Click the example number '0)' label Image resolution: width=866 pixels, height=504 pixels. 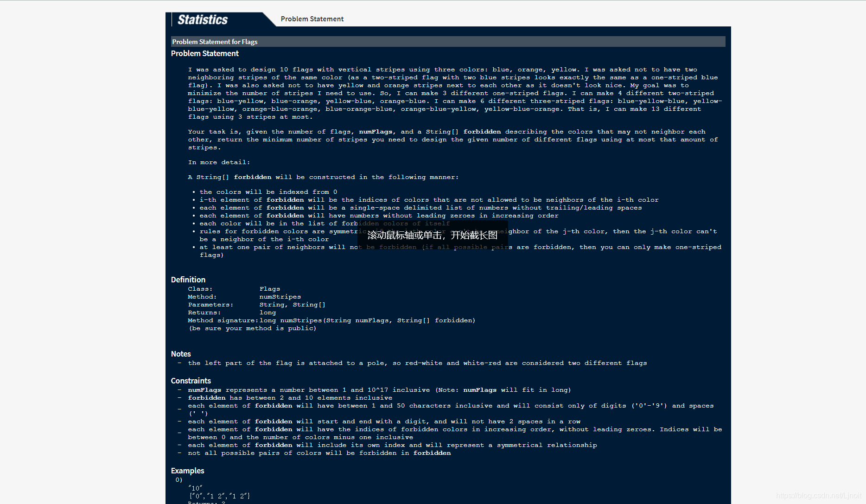pyautogui.click(x=179, y=480)
